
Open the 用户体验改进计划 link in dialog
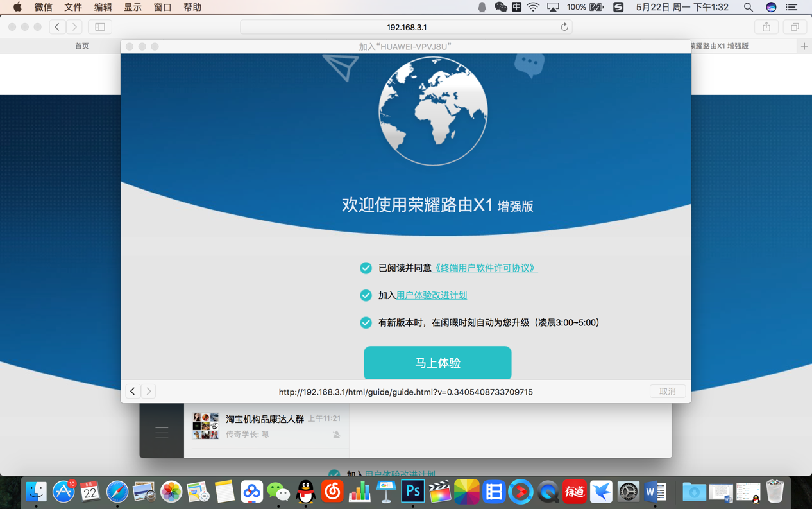[432, 295]
